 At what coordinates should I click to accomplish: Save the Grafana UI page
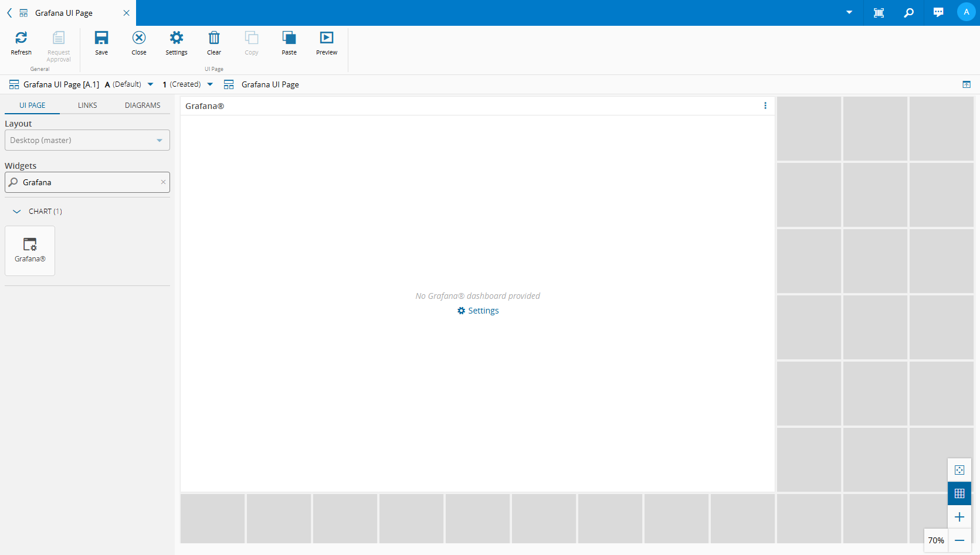(101, 38)
